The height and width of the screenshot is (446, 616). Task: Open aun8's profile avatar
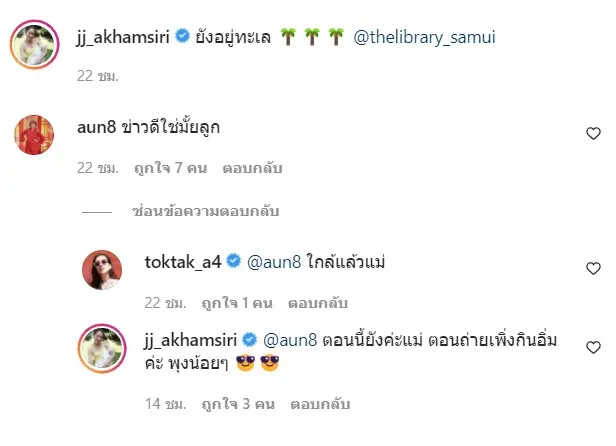34,135
